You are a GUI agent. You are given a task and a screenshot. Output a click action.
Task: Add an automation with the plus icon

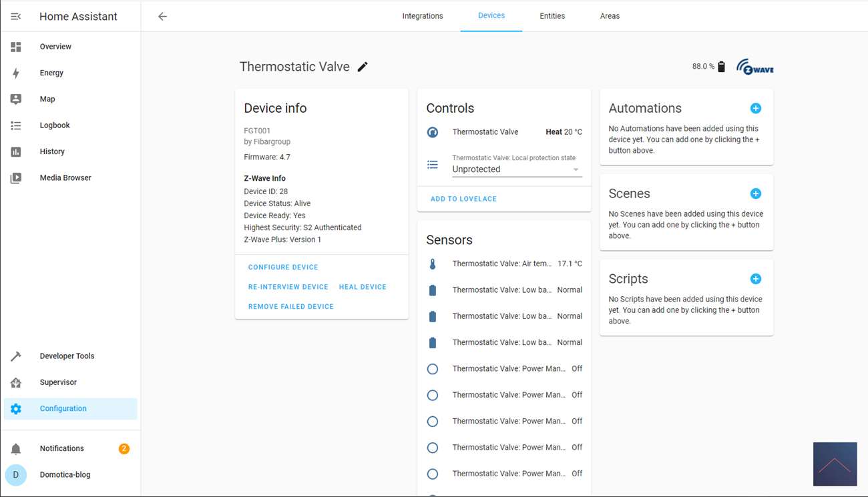click(755, 108)
